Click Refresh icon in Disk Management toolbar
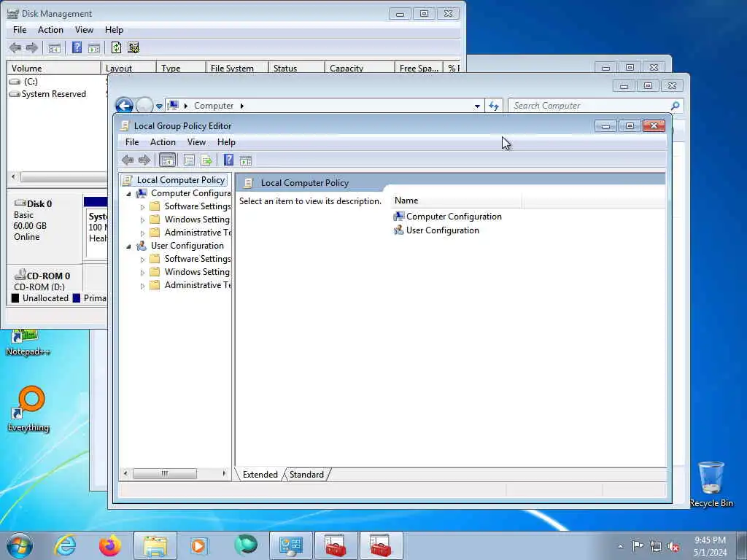 [x=116, y=47]
